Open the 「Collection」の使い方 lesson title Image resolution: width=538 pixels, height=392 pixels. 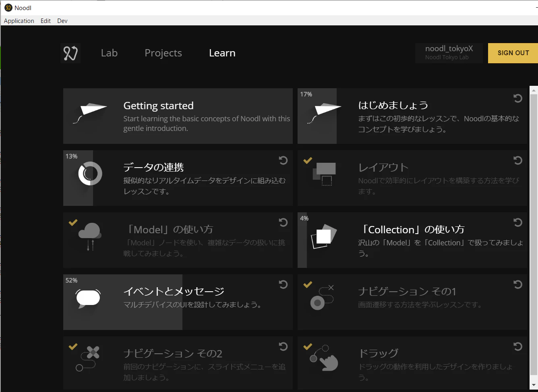tap(411, 230)
